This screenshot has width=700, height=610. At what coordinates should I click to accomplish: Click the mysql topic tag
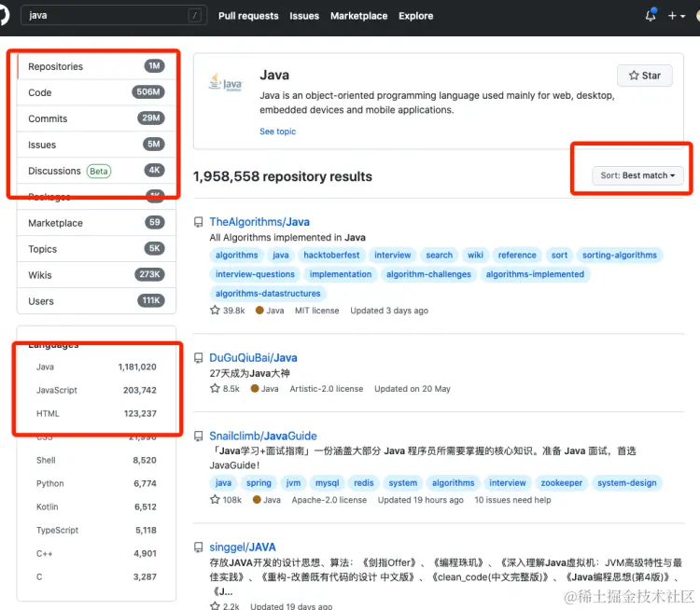coord(328,483)
